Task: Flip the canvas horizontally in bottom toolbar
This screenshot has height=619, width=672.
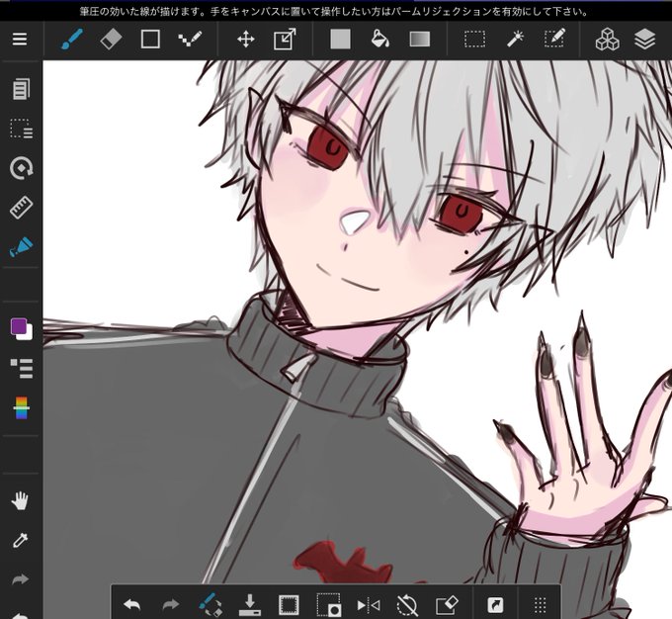Action: pos(369,605)
